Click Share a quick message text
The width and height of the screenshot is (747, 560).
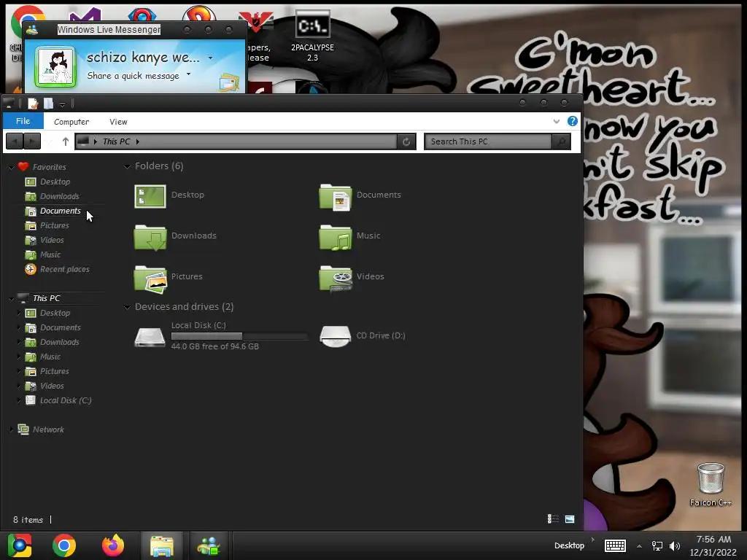(x=133, y=76)
